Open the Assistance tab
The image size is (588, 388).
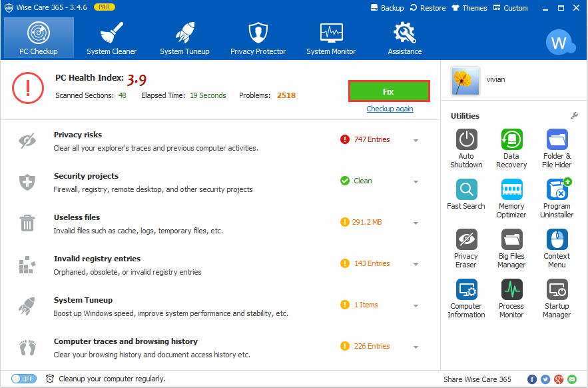[x=405, y=38]
